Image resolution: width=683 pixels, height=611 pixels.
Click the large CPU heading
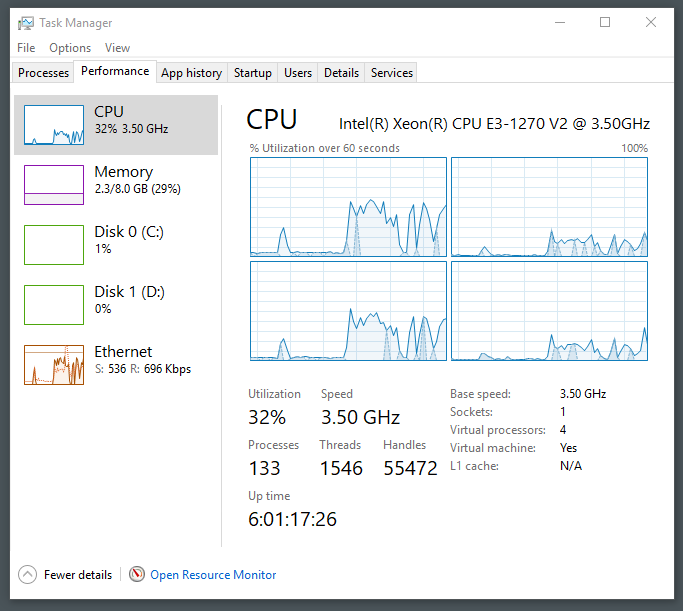click(272, 119)
